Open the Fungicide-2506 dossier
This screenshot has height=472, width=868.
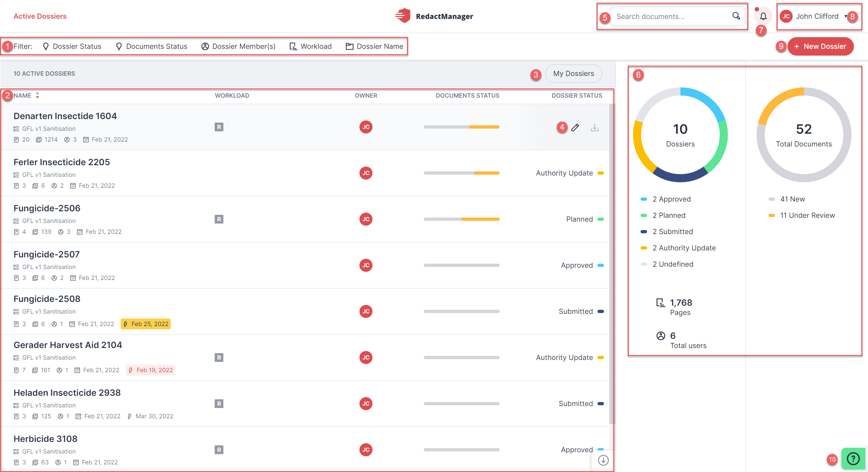click(47, 208)
